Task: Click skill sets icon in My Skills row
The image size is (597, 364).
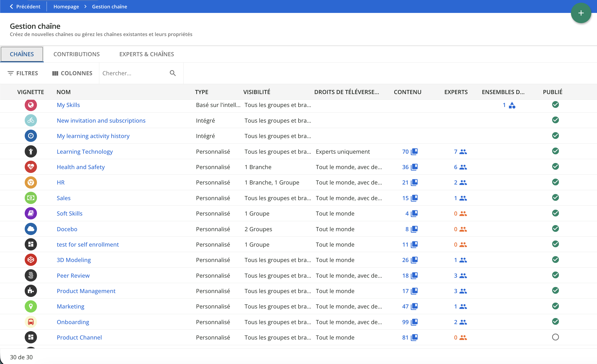Action: [x=512, y=105]
